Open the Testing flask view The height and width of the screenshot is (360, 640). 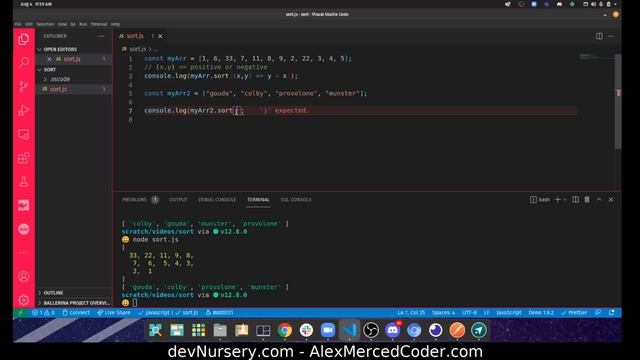[24, 182]
